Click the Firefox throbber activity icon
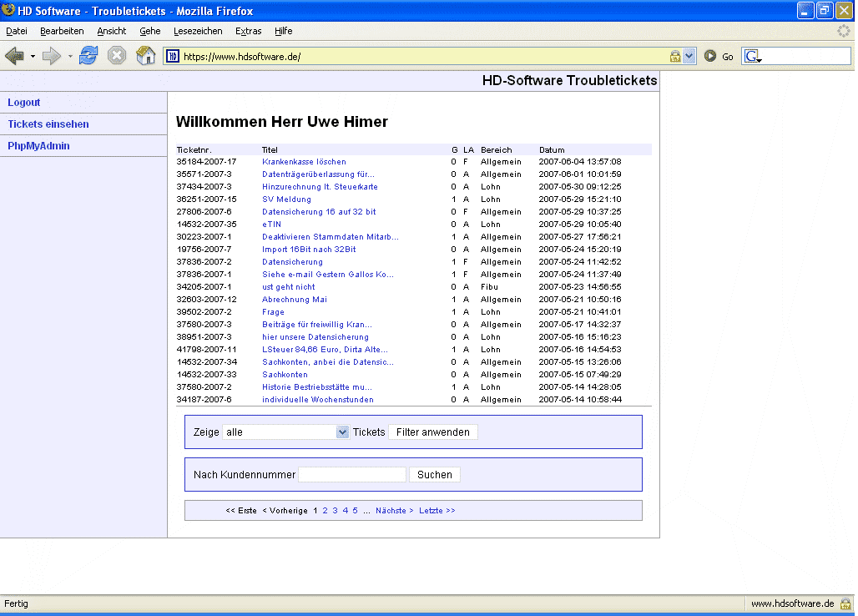This screenshot has width=858, height=616. point(844,31)
